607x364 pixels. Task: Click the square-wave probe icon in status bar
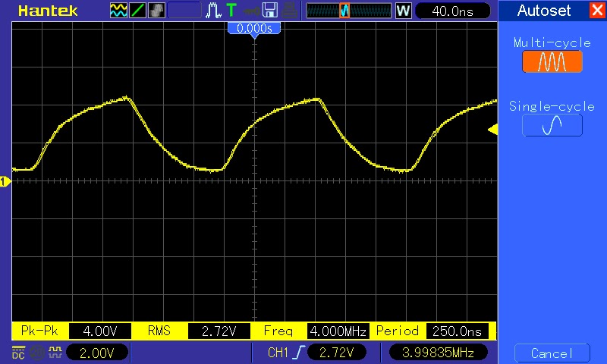tap(55, 352)
